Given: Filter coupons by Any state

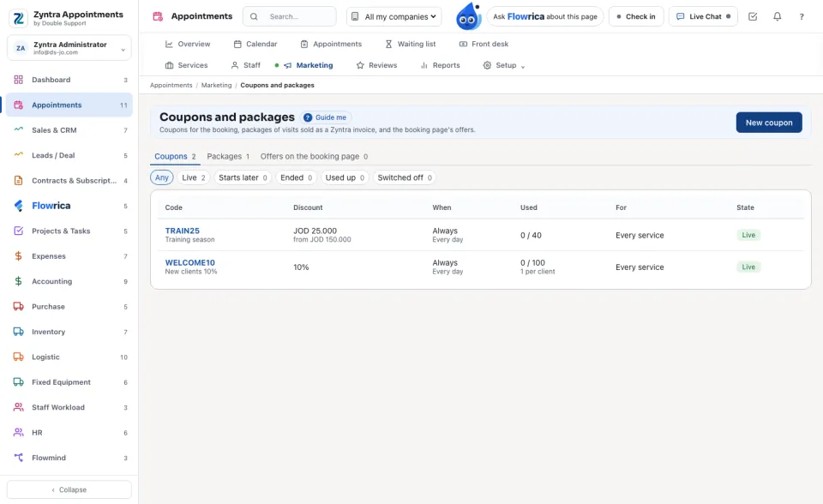Looking at the screenshot, I should tap(162, 177).
